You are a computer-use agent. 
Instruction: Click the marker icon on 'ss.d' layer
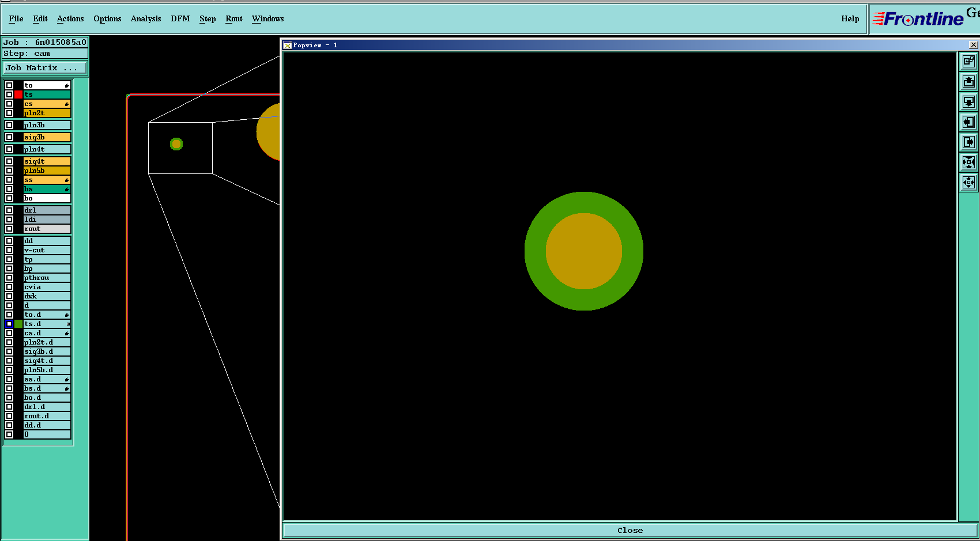(67, 379)
